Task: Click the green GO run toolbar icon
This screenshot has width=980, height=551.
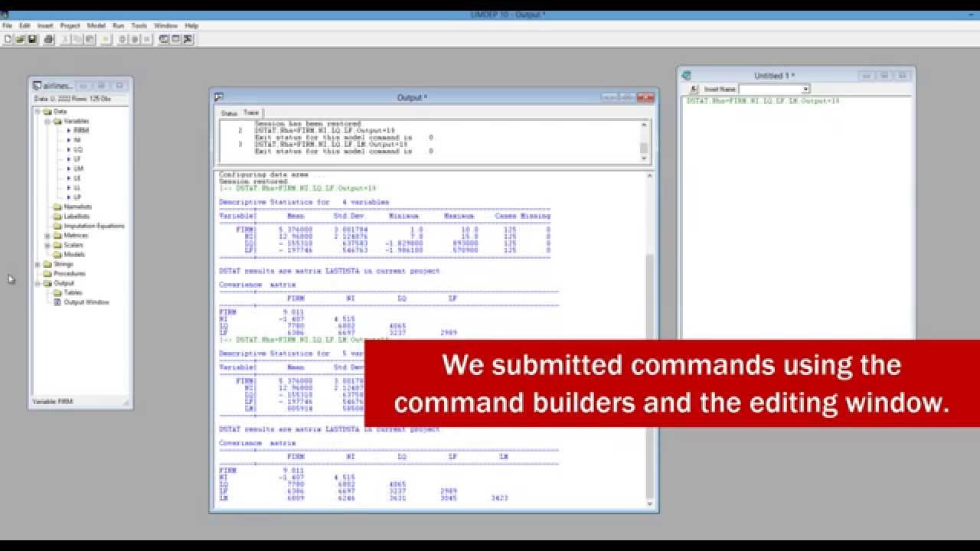Action: coord(105,39)
